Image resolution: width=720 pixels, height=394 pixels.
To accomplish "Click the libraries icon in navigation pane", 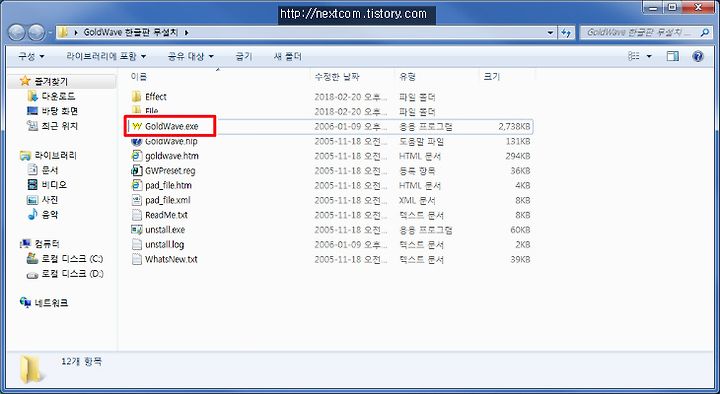I will [25, 156].
